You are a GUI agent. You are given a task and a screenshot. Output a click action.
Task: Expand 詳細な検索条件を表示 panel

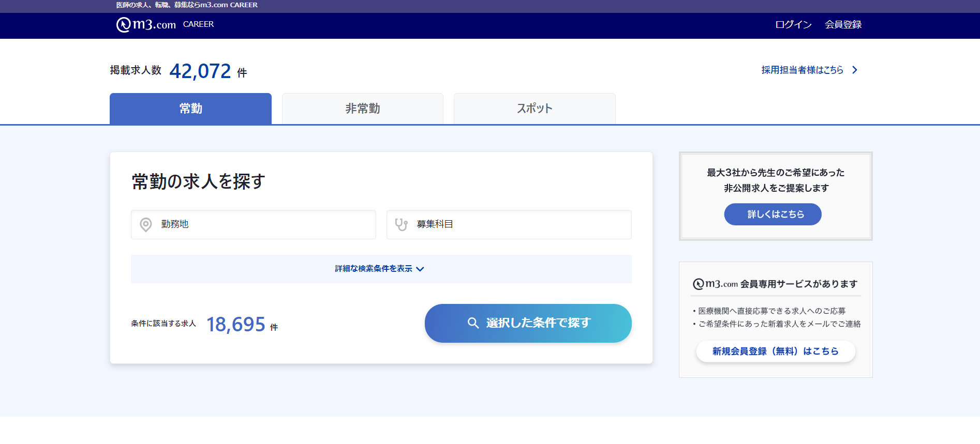tap(374, 269)
